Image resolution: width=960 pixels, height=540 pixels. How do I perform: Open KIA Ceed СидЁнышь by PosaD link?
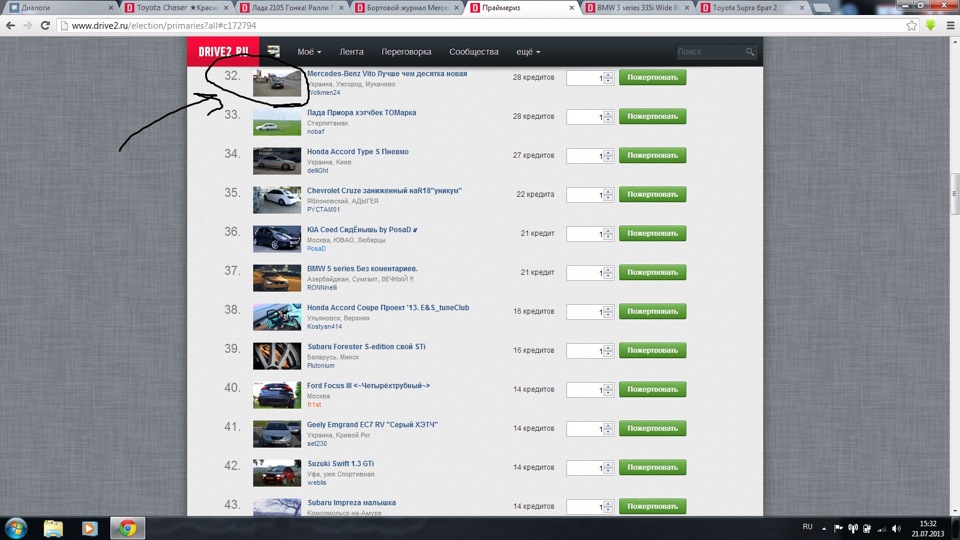pos(362,230)
